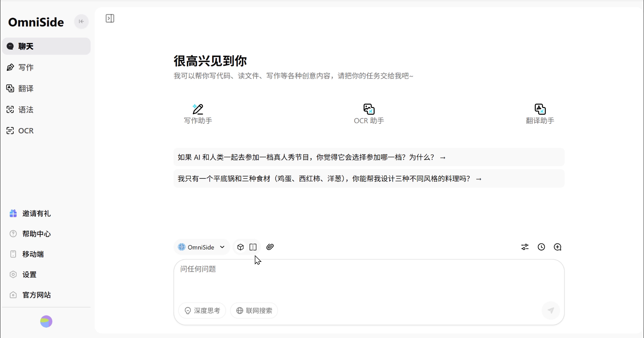Click the paperclip attachment icon

(x=270, y=247)
